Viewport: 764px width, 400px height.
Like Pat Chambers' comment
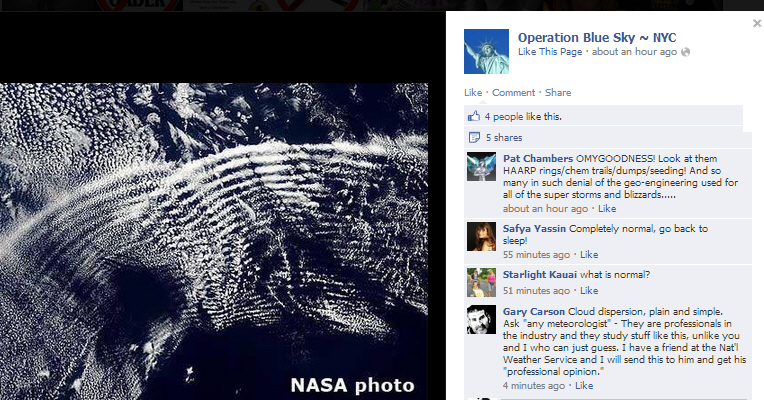pos(607,209)
